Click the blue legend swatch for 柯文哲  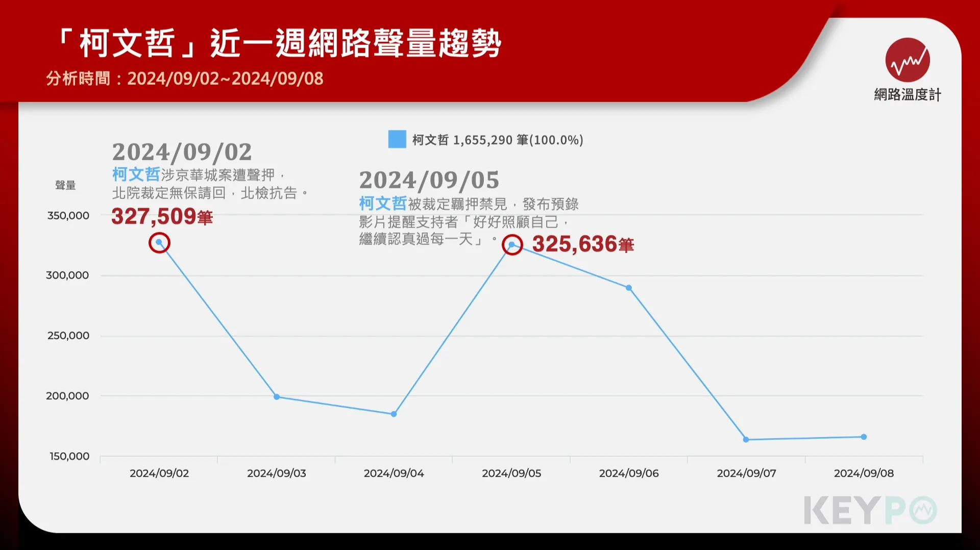[x=397, y=139]
